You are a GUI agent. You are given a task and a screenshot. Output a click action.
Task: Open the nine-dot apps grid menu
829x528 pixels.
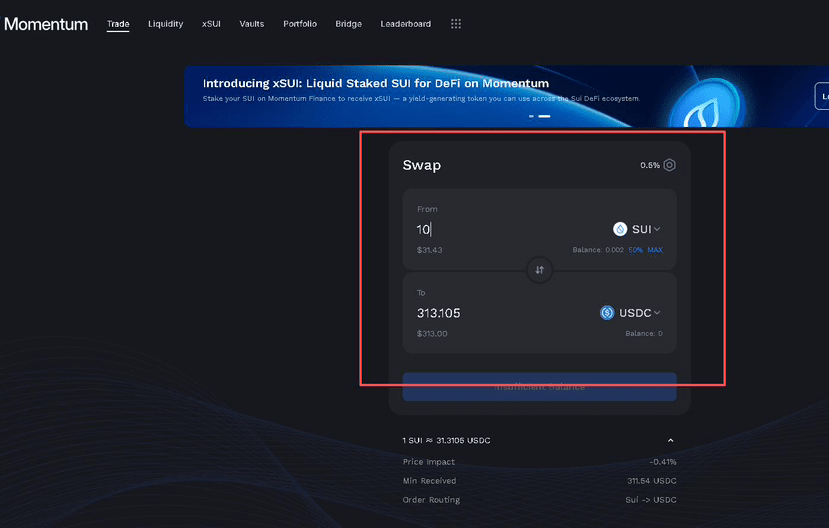[456, 24]
